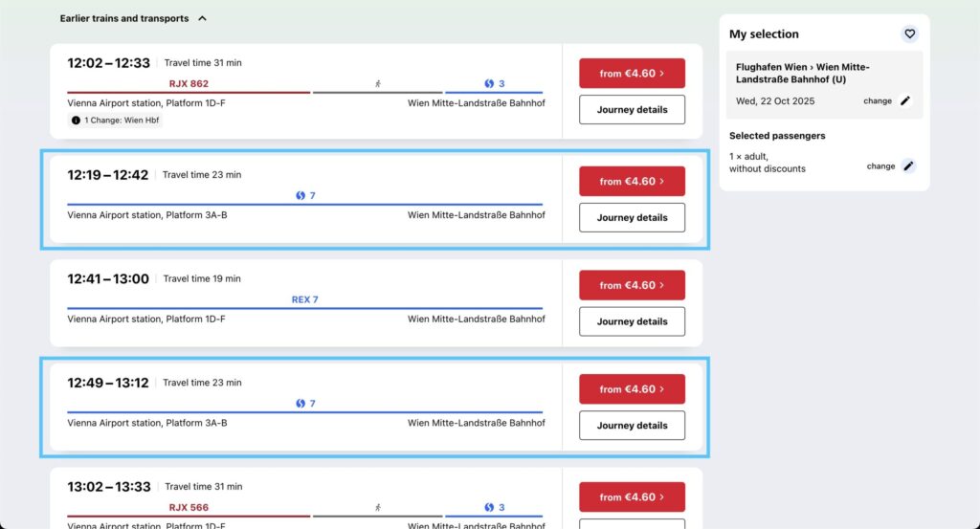The image size is (980, 529).
Task: Show Journey details for the 12:49 departure
Action: click(x=632, y=426)
